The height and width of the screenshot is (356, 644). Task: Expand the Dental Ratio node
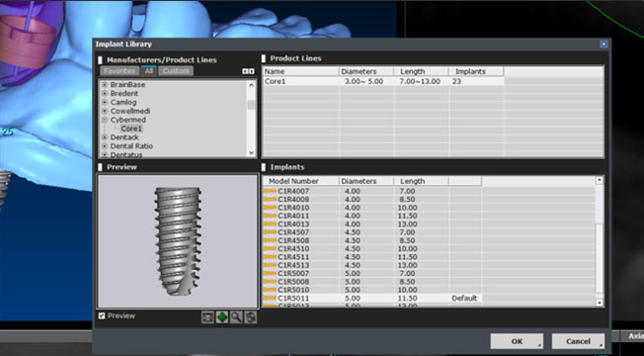pyautogui.click(x=105, y=146)
